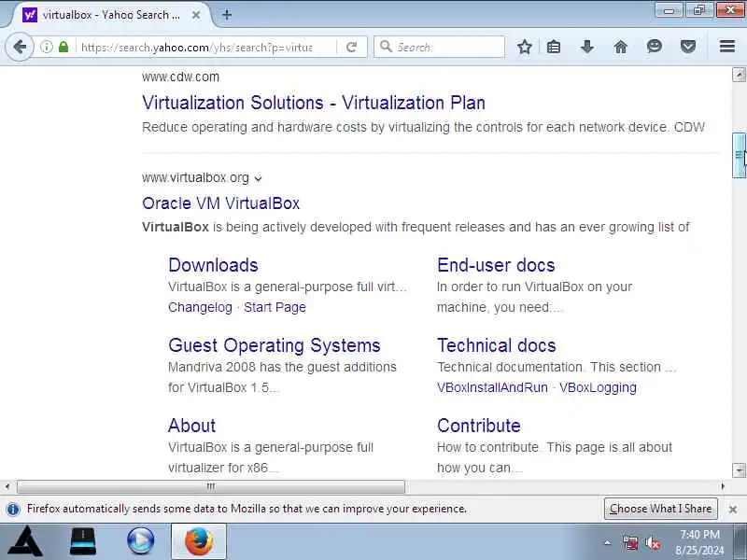Click the vertical scrollbar thumb
Image resolution: width=747 pixels, height=560 pixels.
click(x=739, y=155)
